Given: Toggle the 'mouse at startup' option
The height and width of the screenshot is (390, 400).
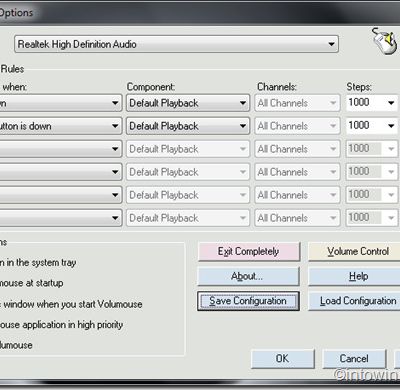Looking at the screenshot, I should [31, 283].
